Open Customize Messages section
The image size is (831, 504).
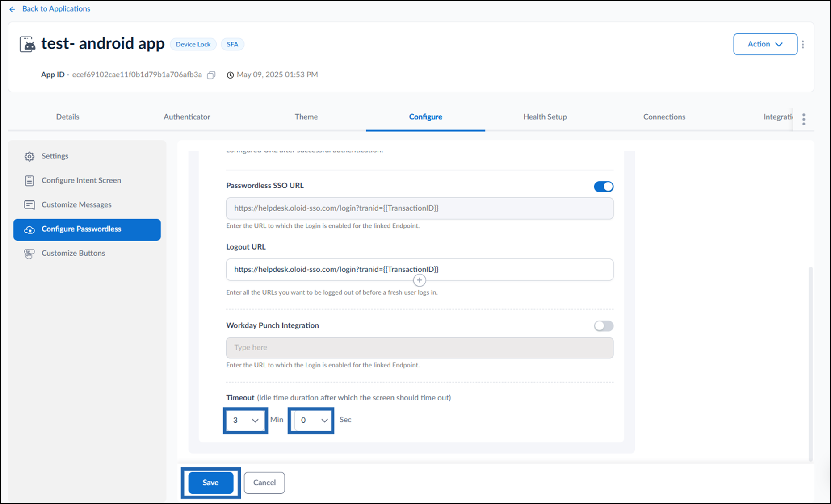coord(87,204)
